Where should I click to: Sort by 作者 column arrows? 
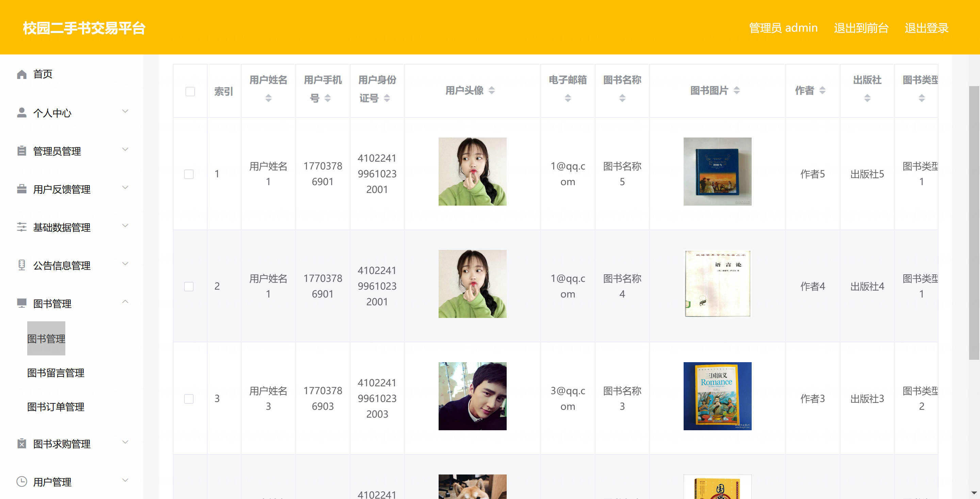822,90
